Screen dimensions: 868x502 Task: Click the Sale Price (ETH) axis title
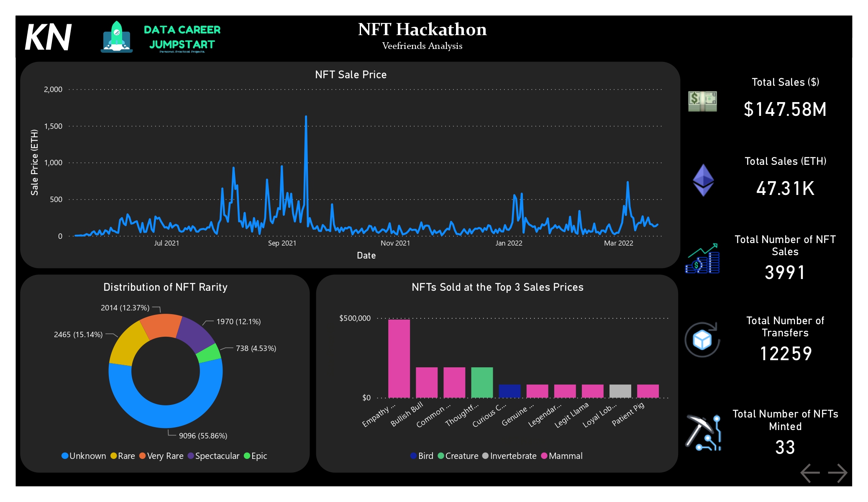[x=34, y=162]
